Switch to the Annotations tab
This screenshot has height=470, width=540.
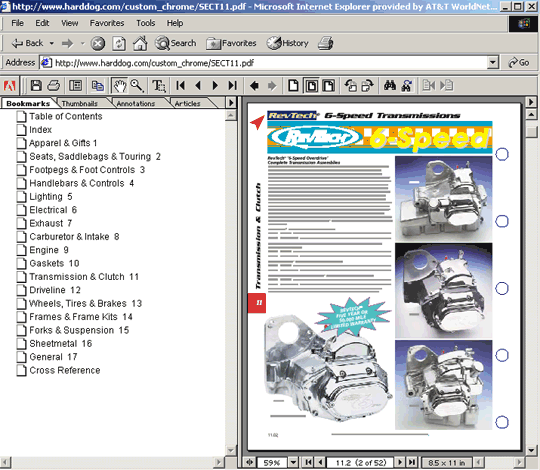pyautogui.click(x=136, y=103)
